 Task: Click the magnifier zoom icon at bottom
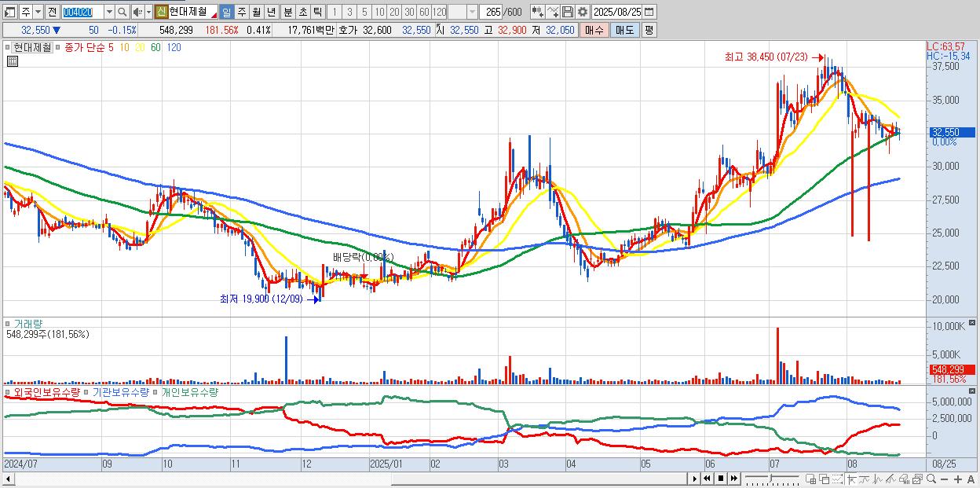931,479
